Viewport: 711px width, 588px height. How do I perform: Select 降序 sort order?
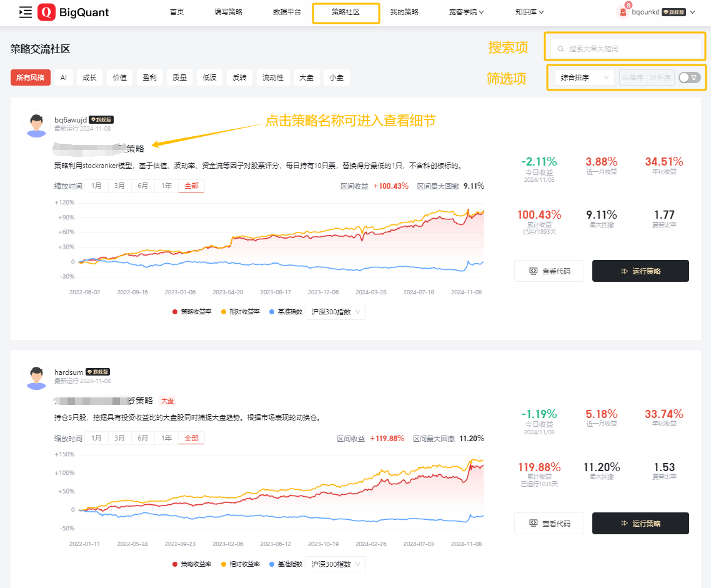point(632,77)
